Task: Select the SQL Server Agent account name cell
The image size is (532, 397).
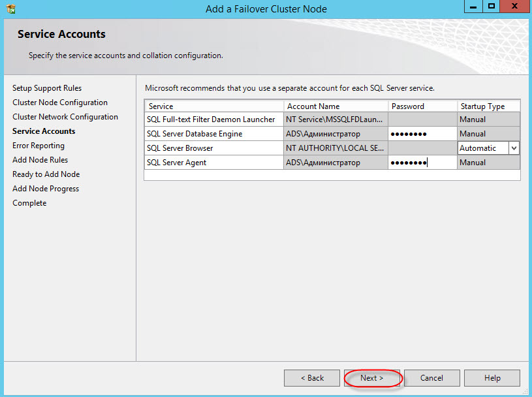Action: tap(336, 163)
